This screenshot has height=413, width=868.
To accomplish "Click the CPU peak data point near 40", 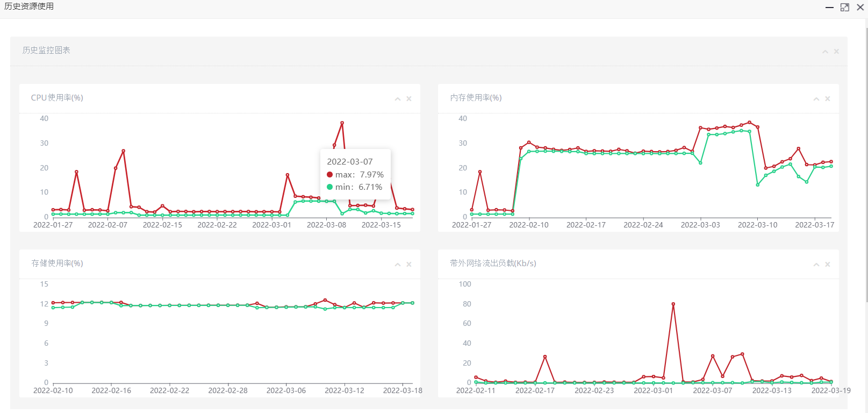I will pyautogui.click(x=342, y=123).
